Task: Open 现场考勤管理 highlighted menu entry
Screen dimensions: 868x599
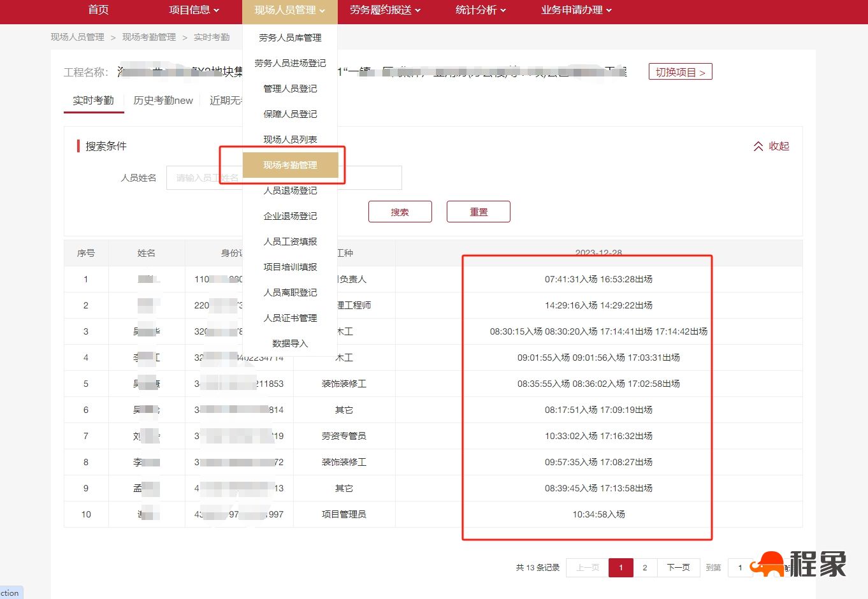Action: (x=290, y=165)
